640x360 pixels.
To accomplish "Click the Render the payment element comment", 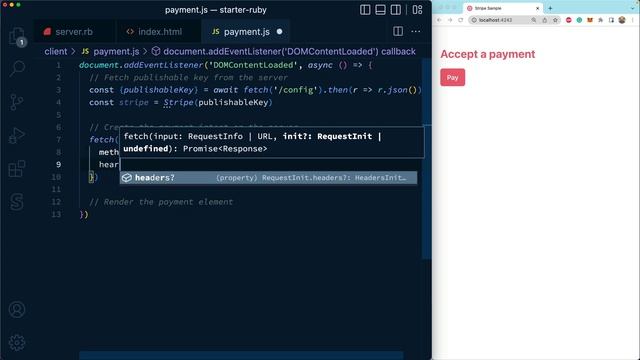I will coord(161,202).
